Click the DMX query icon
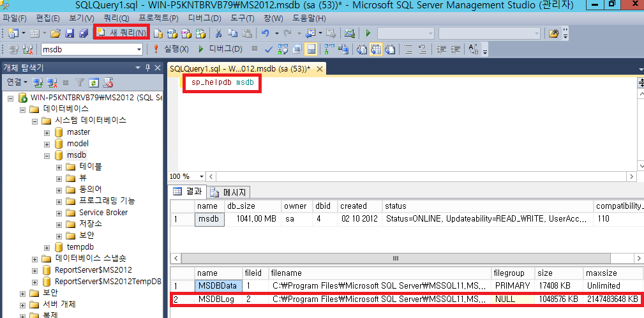Screen dimensions: 644x318 pyautogui.click(x=186, y=33)
